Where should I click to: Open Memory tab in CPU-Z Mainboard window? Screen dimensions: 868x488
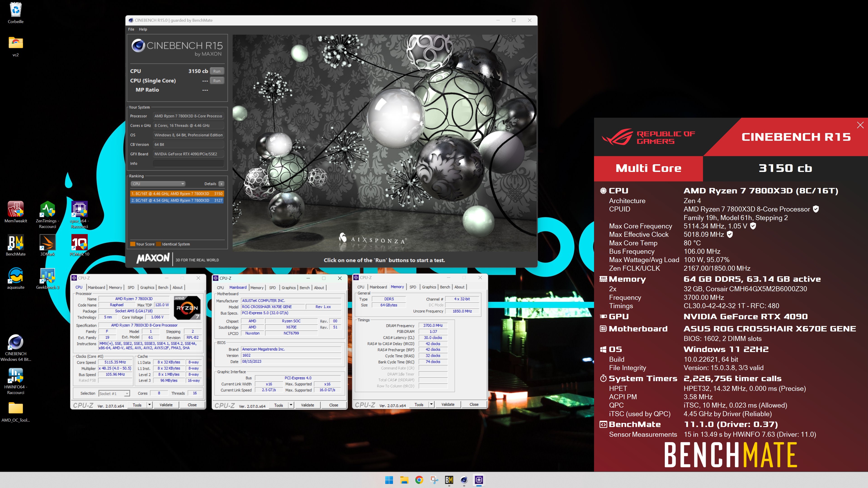[x=257, y=288]
